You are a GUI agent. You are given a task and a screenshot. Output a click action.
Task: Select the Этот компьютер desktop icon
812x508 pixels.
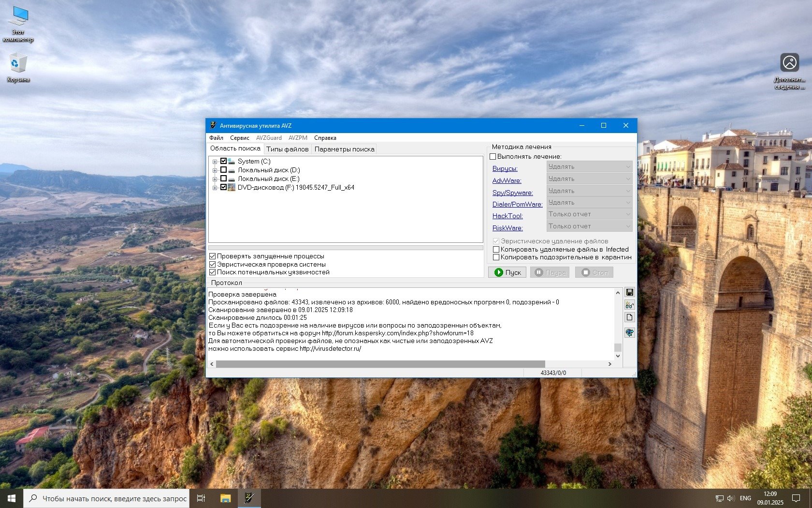tap(18, 24)
